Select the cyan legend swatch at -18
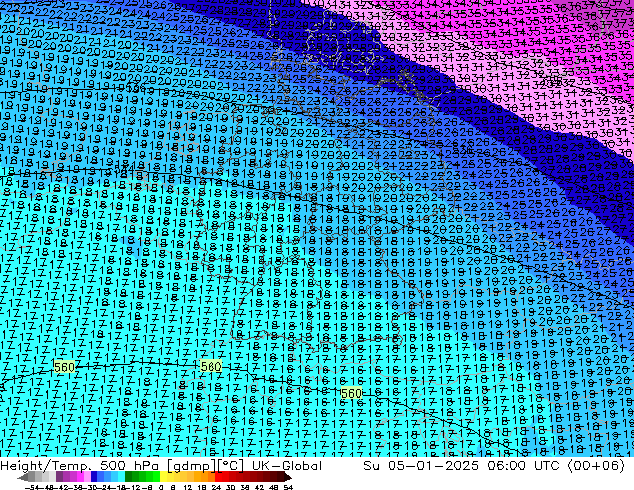Viewport: 634px width, 490px height. click(x=121, y=476)
